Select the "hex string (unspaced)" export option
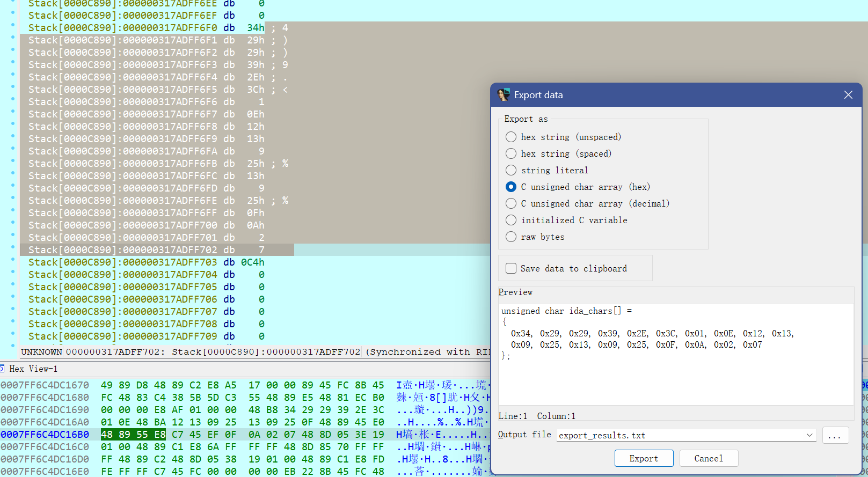This screenshot has width=868, height=477. [x=511, y=137]
